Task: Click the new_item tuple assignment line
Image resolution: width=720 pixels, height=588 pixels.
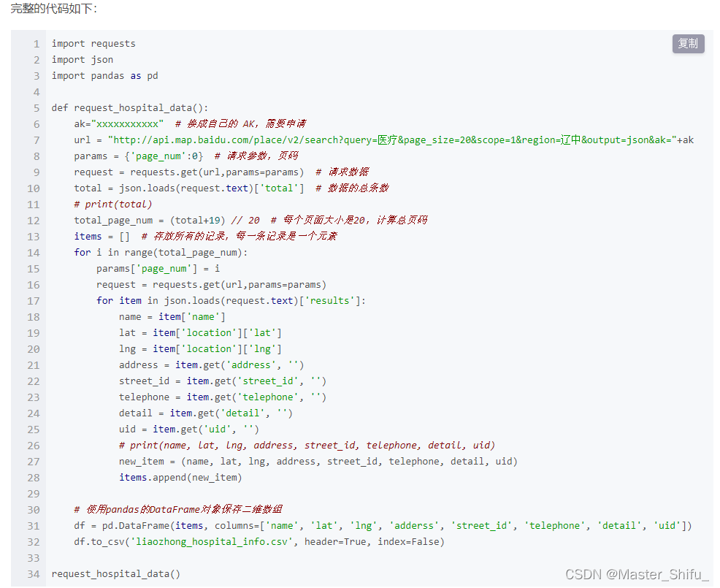Action: tap(318, 462)
